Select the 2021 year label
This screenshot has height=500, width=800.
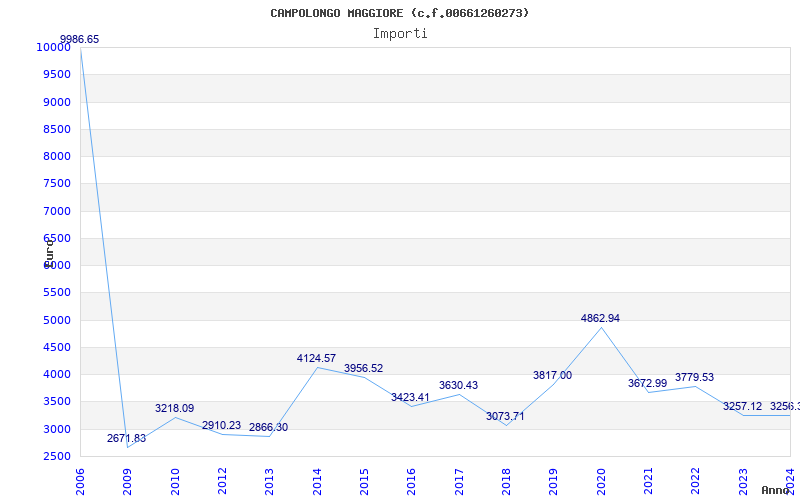pyautogui.click(x=648, y=482)
